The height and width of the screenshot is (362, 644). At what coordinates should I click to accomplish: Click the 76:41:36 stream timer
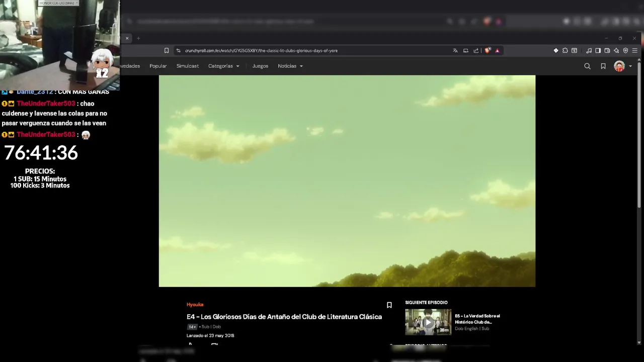pos(41,153)
